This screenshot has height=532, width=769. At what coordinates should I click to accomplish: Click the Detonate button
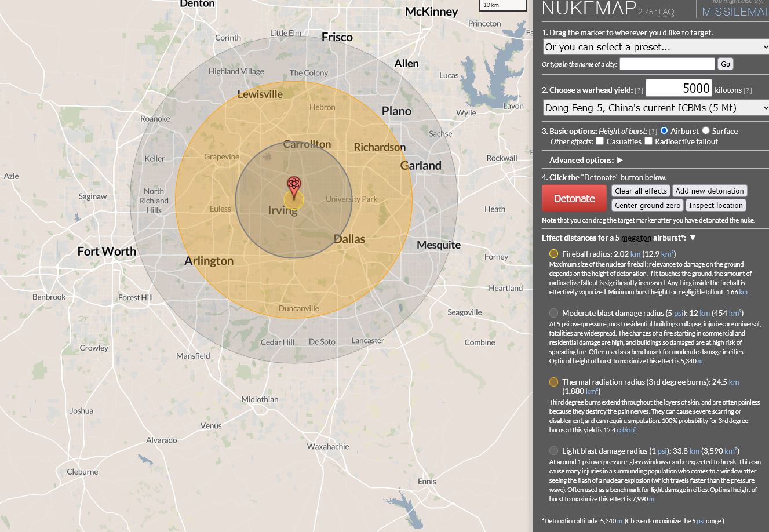click(574, 198)
